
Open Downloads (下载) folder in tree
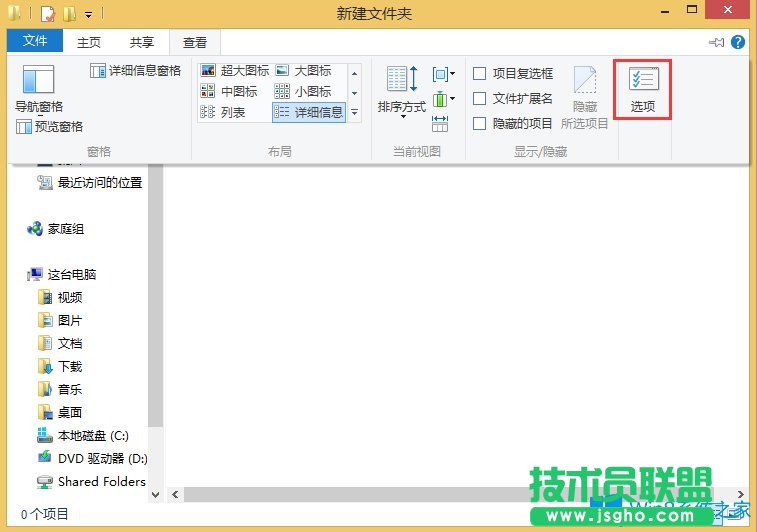[x=60, y=366]
